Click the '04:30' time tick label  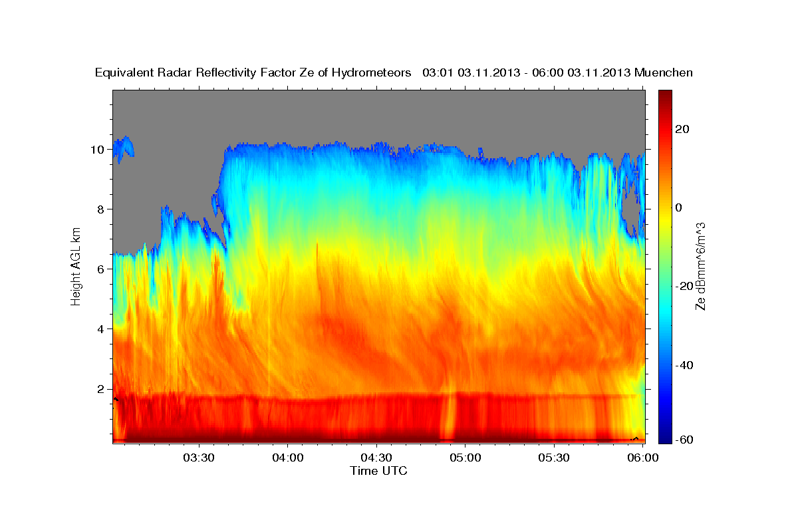click(x=376, y=458)
